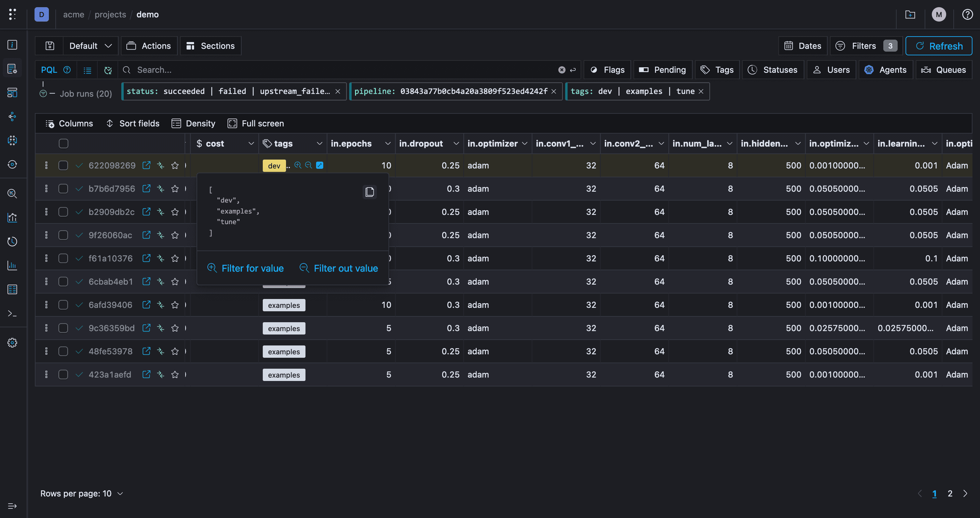Image resolution: width=980 pixels, height=518 pixels.
Task: Expand the cost column header dropdown
Action: (251, 144)
